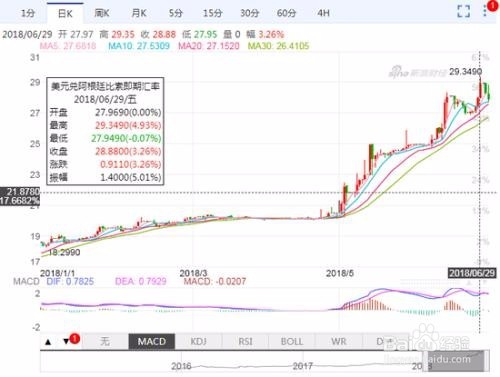
Task: Click the down triangle indicator arrow
Action: click(x=66, y=342)
